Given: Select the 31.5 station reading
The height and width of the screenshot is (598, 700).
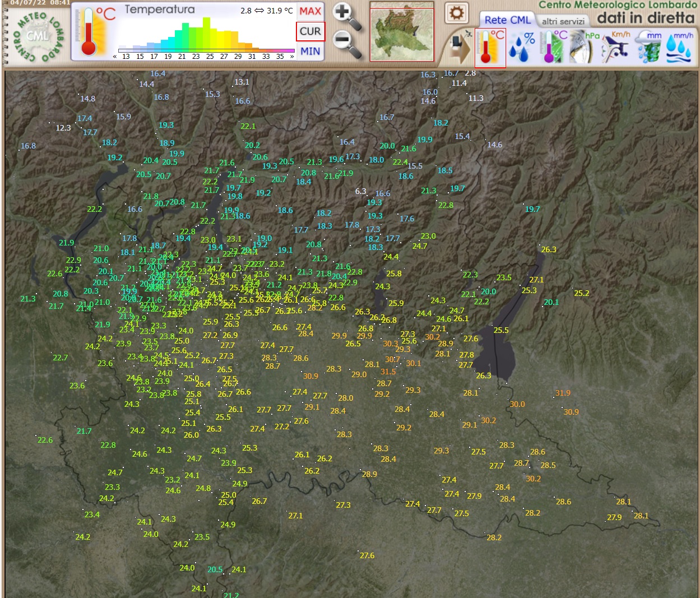Looking at the screenshot, I should (x=388, y=372).
